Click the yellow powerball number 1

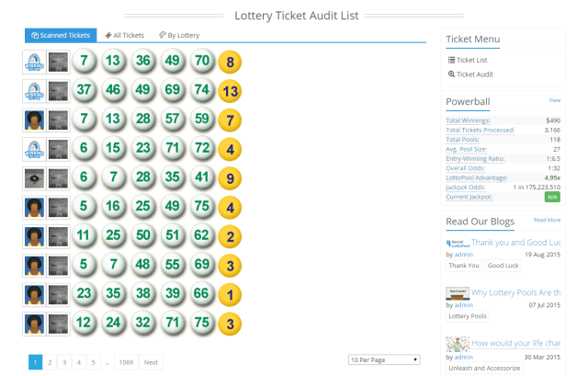[231, 294]
